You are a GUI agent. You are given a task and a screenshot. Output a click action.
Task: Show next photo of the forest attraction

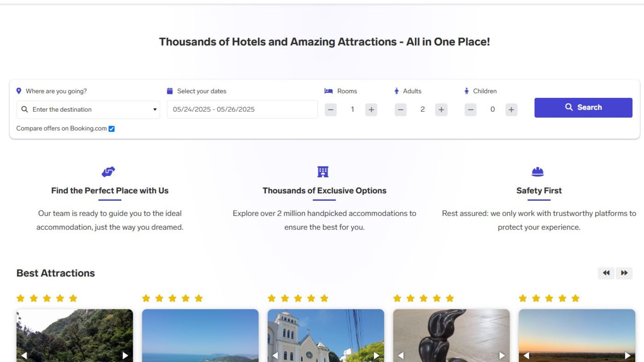tap(125, 355)
